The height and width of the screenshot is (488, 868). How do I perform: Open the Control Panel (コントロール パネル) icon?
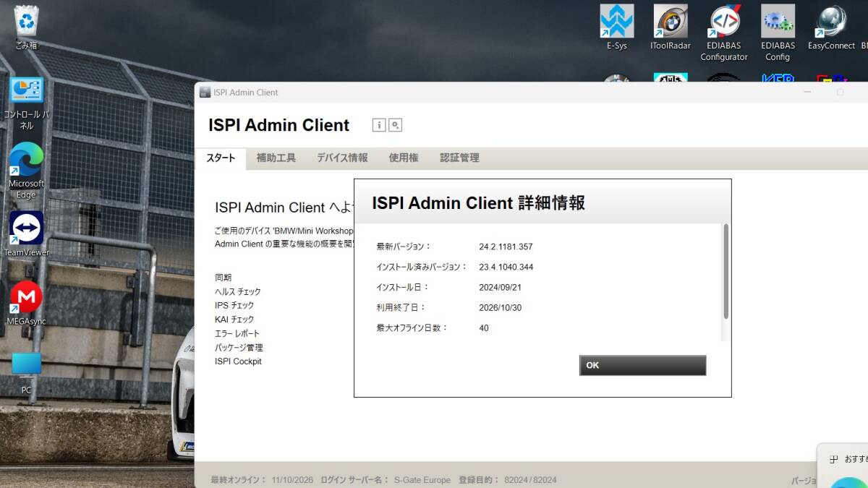27,103
